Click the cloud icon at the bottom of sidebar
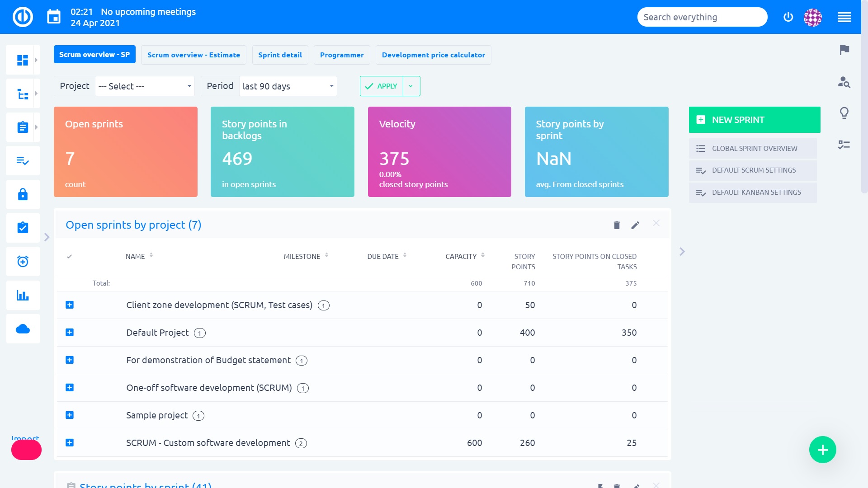Screen dimensions: 868x488 click(23, 328)
